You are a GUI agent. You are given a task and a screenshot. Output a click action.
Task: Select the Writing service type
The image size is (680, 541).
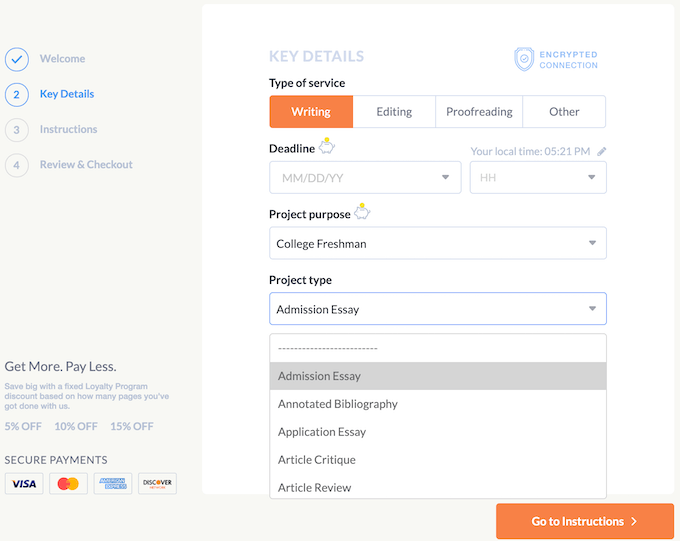point(311,112)
